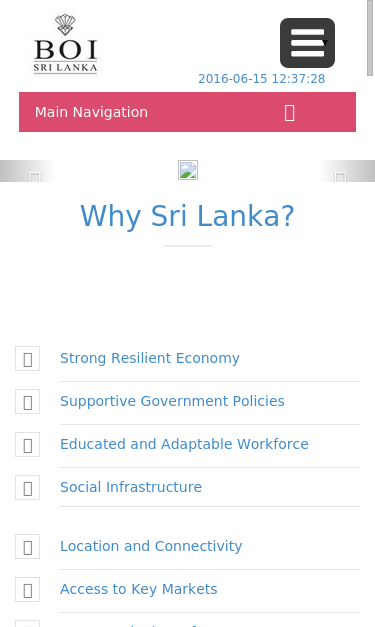Click icon beside Supportive Government Policies
The height and width of the screenshot is (627, 375).
click(28, 401)
